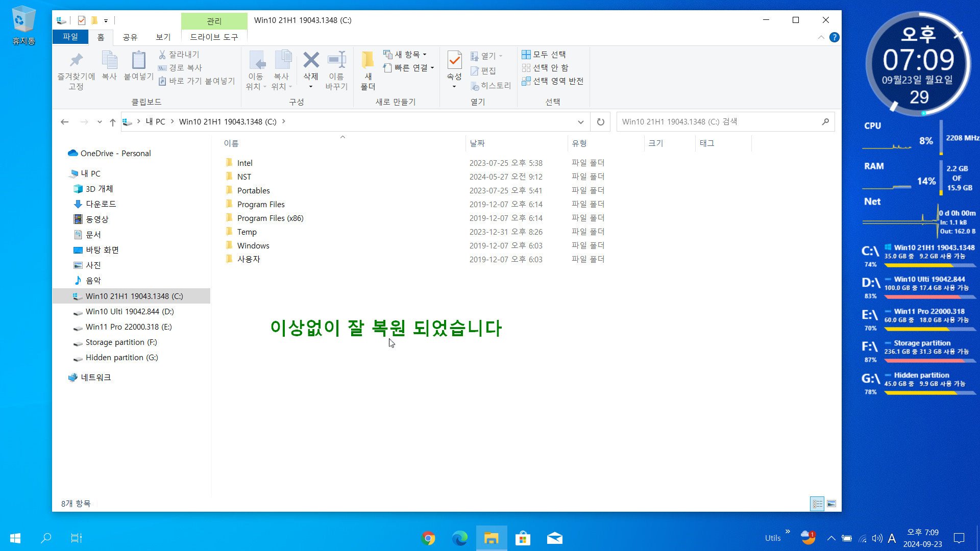Select the Program Files (x86) folder
Image resolution: width=980 pixels, height=551 pixels.
[x=270, y=218]
